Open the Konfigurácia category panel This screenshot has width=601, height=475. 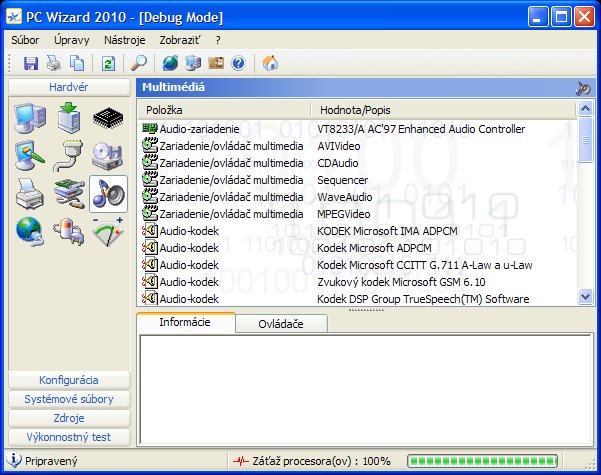pos(69,380)
